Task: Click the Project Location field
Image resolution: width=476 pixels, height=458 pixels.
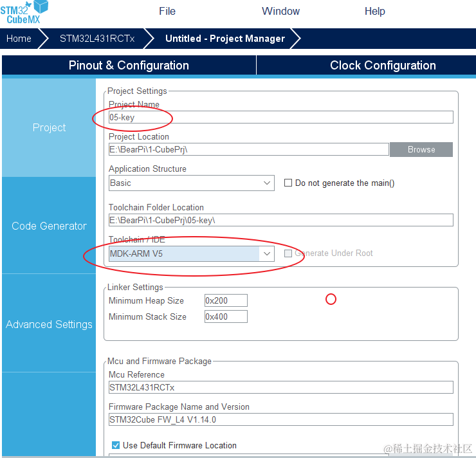Action: 249,149
